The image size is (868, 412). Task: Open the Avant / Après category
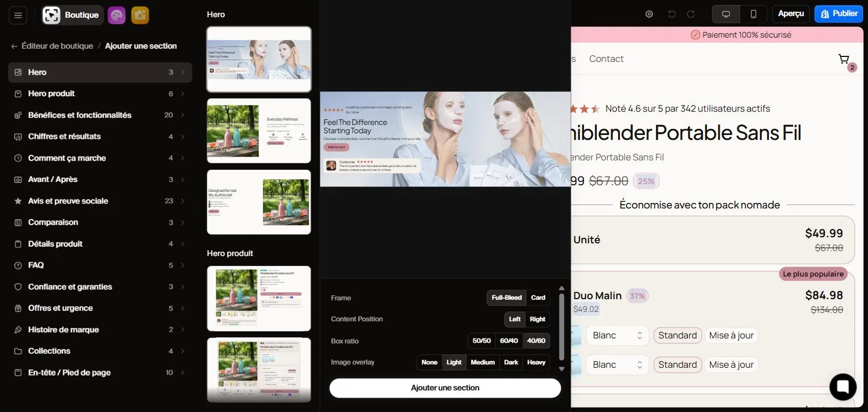click(x=100, y=180)
